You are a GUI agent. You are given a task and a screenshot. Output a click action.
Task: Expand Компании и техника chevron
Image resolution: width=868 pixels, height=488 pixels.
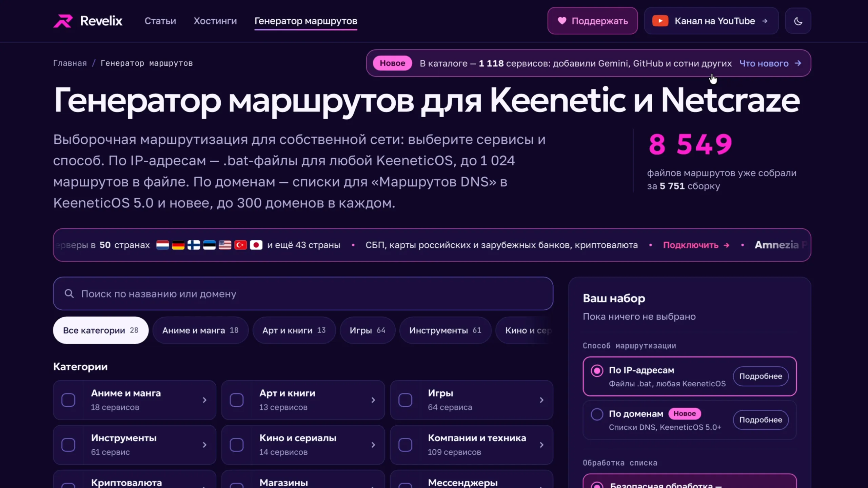(x=541, y=445)
